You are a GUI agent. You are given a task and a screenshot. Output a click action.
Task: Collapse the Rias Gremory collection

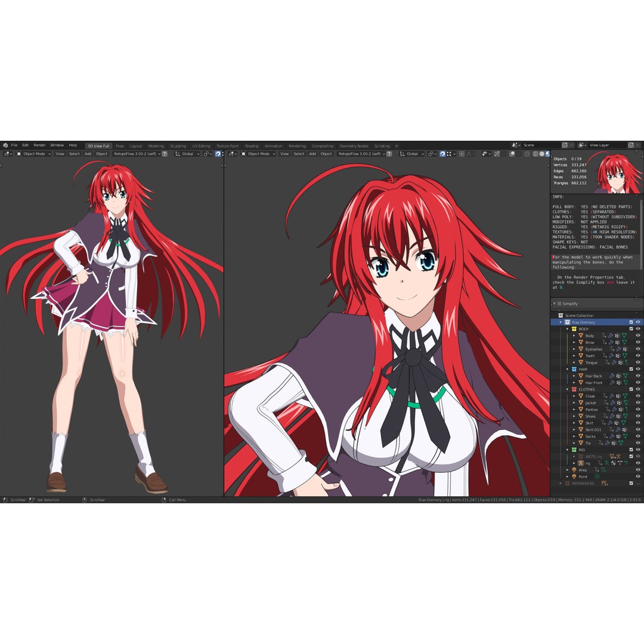coord(561,322)
